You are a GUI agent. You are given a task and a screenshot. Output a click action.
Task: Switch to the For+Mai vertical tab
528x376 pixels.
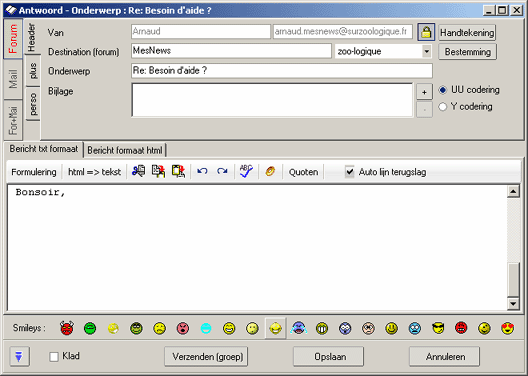(13, 120)
